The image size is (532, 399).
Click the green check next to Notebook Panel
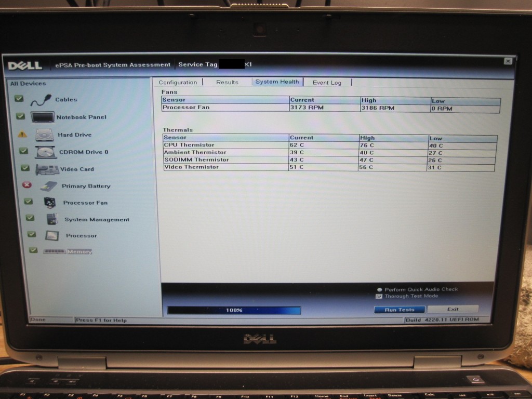[20, 116]
